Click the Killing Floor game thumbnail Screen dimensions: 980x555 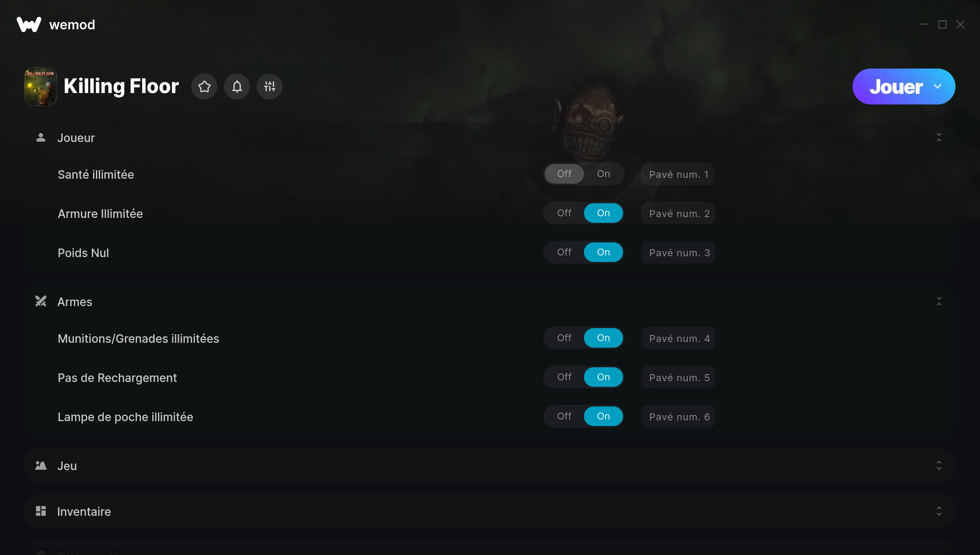40,87
